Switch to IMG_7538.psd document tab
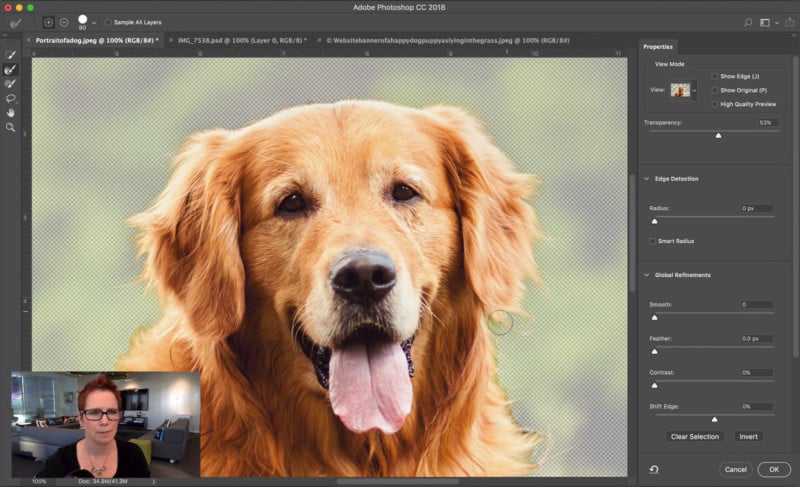The image size is (800, 487). tap(242, 40)
